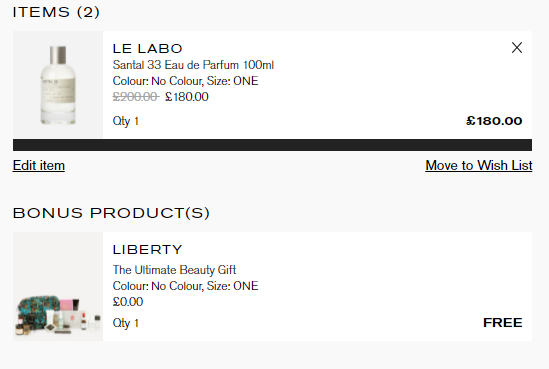Click Qty 1 on the Liberty gift
Screen dimensions: 549x369
pos(126,323)
